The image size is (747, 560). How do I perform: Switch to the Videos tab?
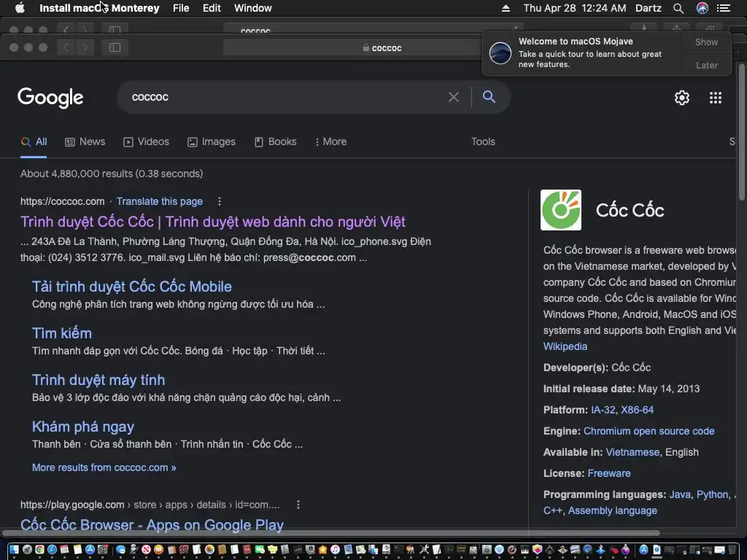click(146, 141)
